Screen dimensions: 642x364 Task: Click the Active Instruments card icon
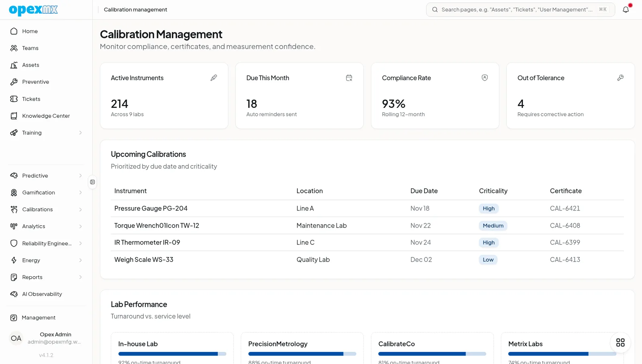[x=213, y=78]
